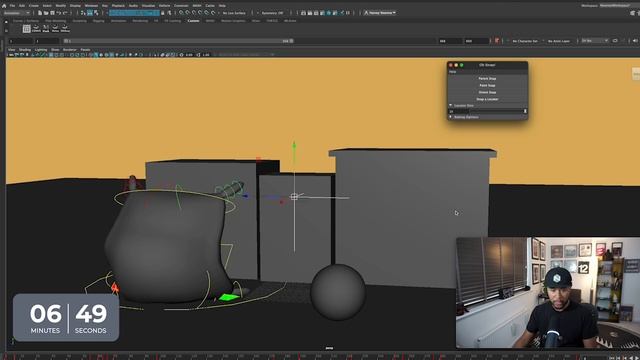Screen dimensions: 640x360
Task: Toggle the red Auto Key button
Action: [x=497, y=41]
